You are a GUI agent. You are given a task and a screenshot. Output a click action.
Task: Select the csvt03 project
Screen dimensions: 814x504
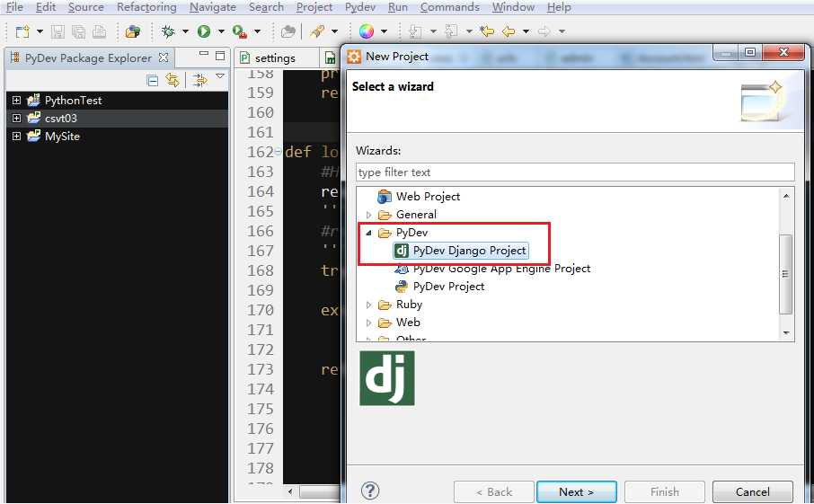click(61, 119)
